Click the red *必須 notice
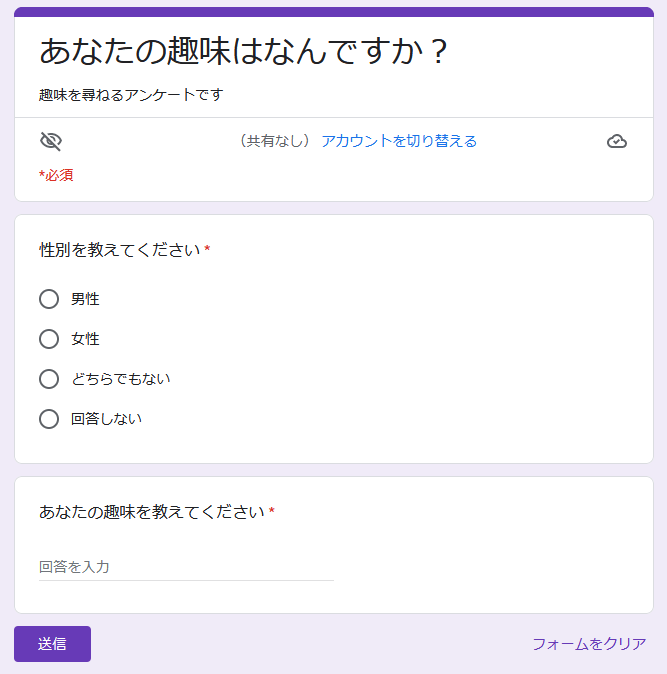 point(56,175)
